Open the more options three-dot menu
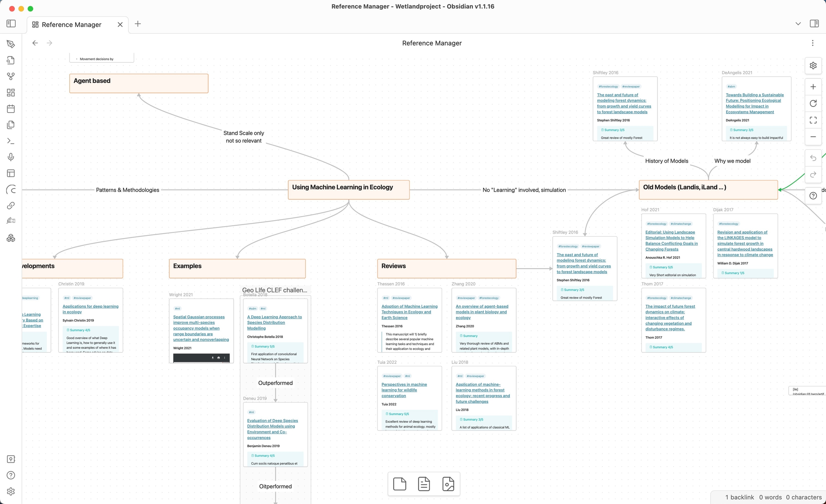Screen dimensions: 826x504 pos(812,43)
